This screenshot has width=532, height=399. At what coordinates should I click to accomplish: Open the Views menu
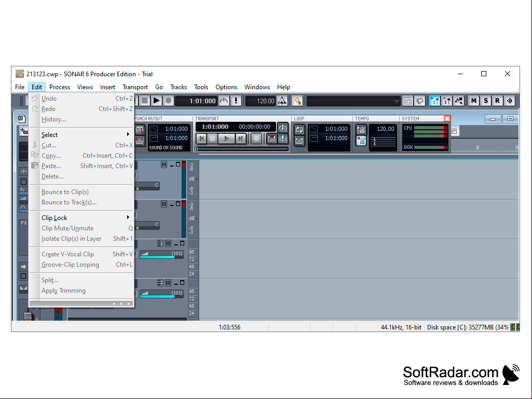(x=85, y=87)
